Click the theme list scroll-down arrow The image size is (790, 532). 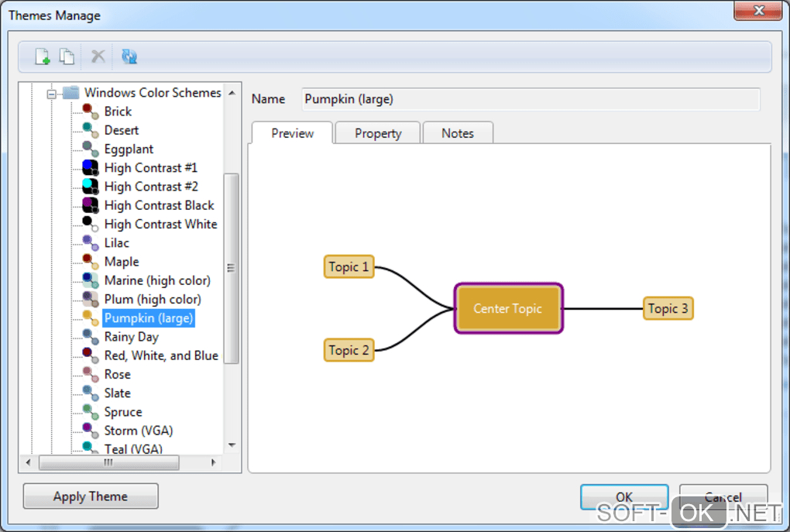(232, 444)
